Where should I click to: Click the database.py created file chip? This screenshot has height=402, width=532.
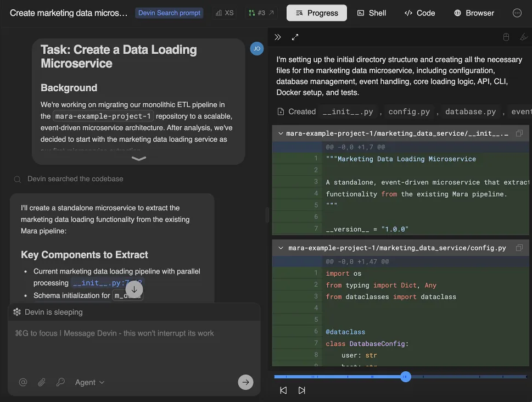click(x=471, y=111)
